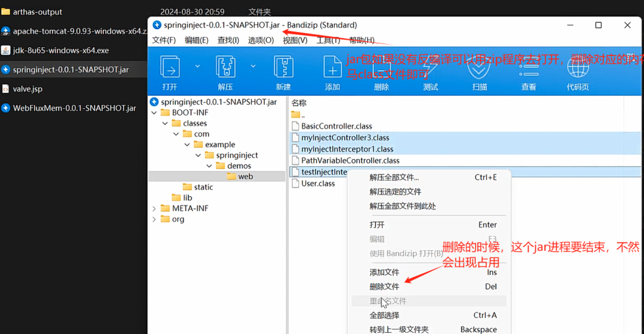
Task: Select springinject-0.0.1-SNAPSHOT.jar root tree node
Action: pos(214,102)
